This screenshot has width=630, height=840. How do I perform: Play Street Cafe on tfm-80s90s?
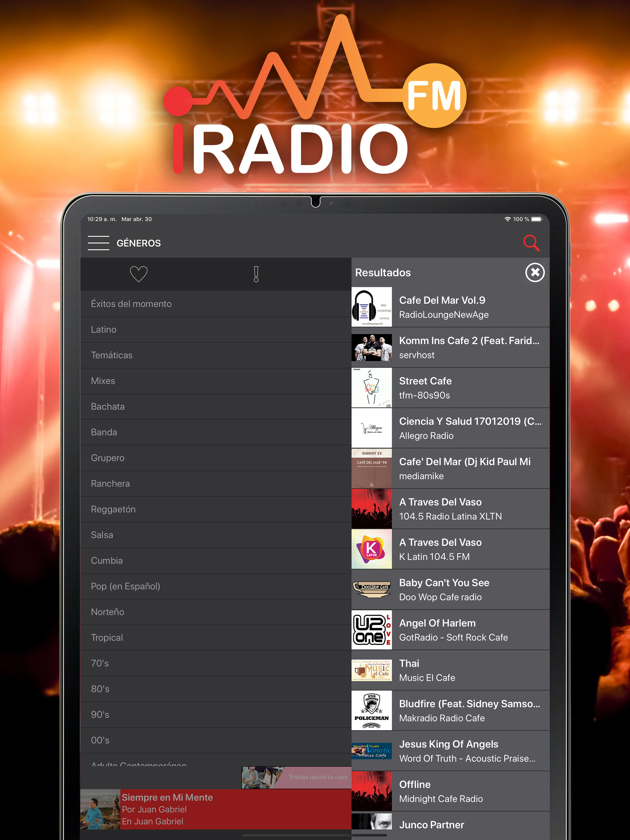point(450,388)
